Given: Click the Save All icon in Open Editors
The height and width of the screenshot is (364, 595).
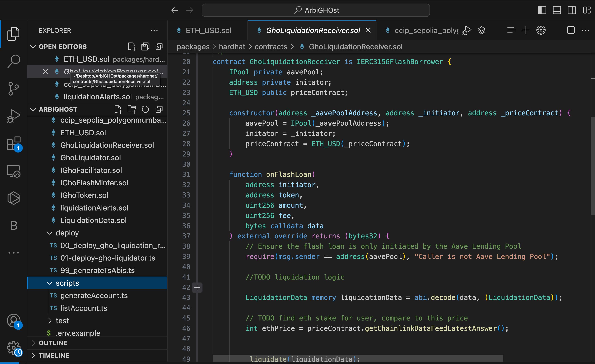Looking at the screenshot, I should point(145,46).
